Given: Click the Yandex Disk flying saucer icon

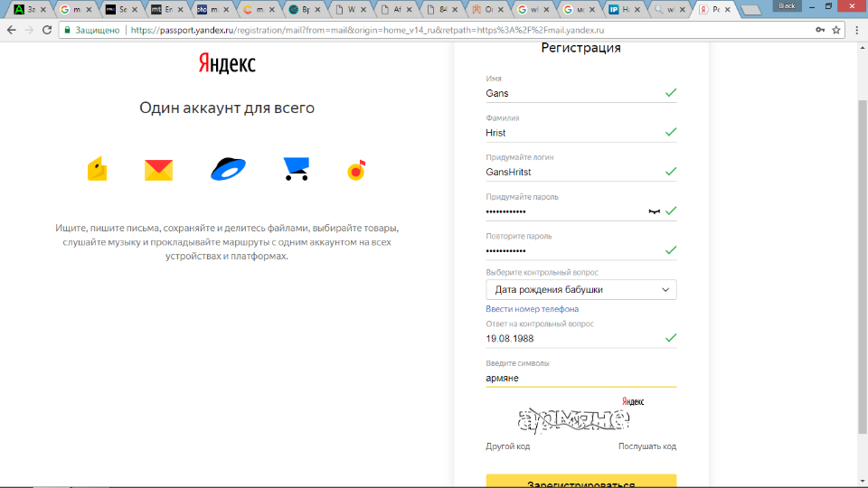Looking at the screenshot, I should (x=228, y=169).
